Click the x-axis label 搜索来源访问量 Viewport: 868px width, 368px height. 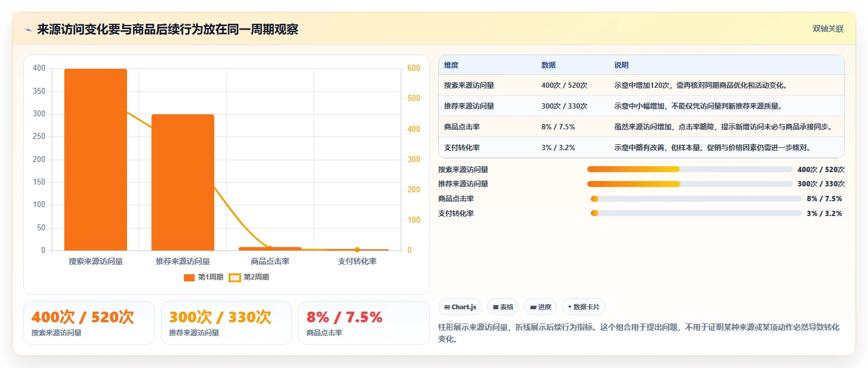(96, 261)
